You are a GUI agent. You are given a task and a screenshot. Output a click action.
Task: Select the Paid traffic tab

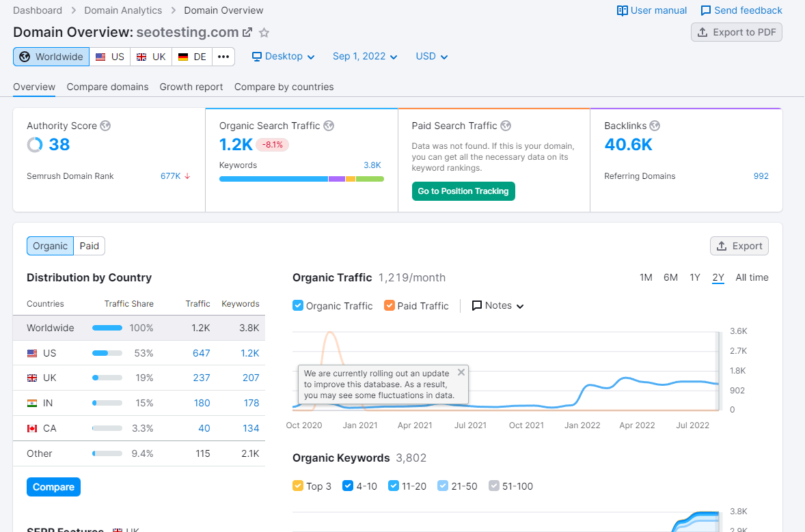click(89, 245)
